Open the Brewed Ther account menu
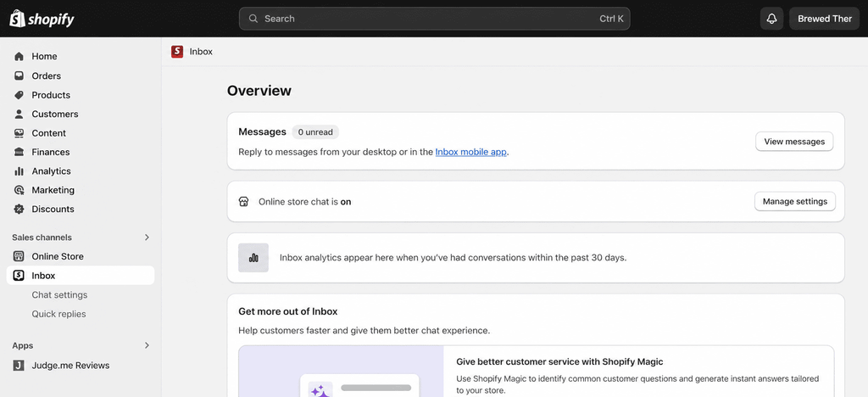 (824, 19)
